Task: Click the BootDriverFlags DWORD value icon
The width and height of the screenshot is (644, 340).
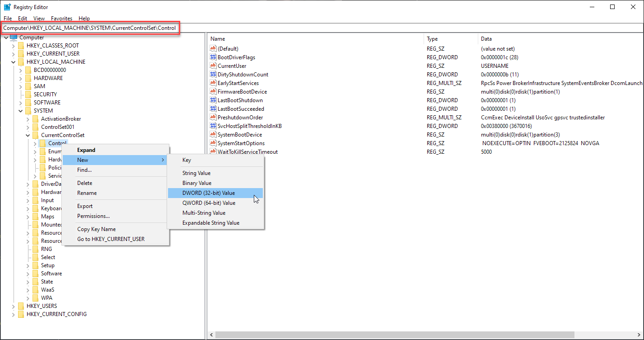Action: click(x=214, y=57)
